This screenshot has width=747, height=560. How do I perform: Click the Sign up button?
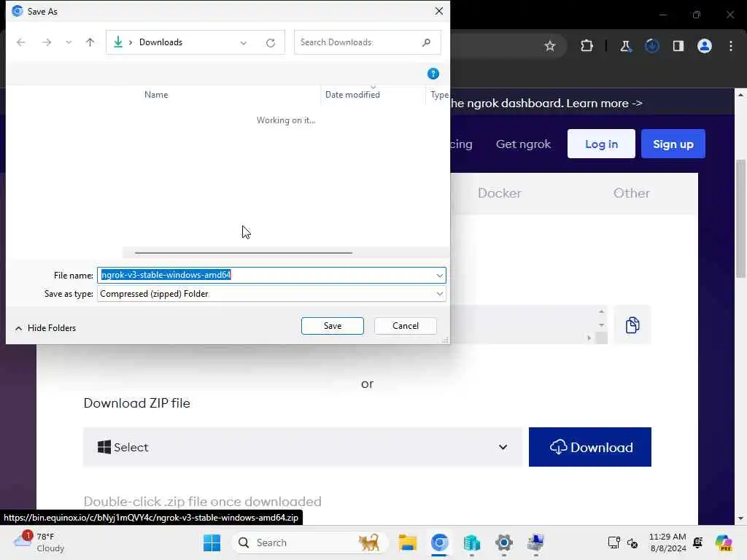click(x=673, y=144)
